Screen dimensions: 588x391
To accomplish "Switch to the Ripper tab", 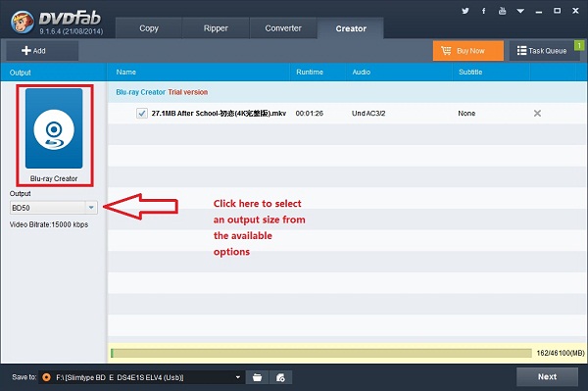I will click(216, 28).
